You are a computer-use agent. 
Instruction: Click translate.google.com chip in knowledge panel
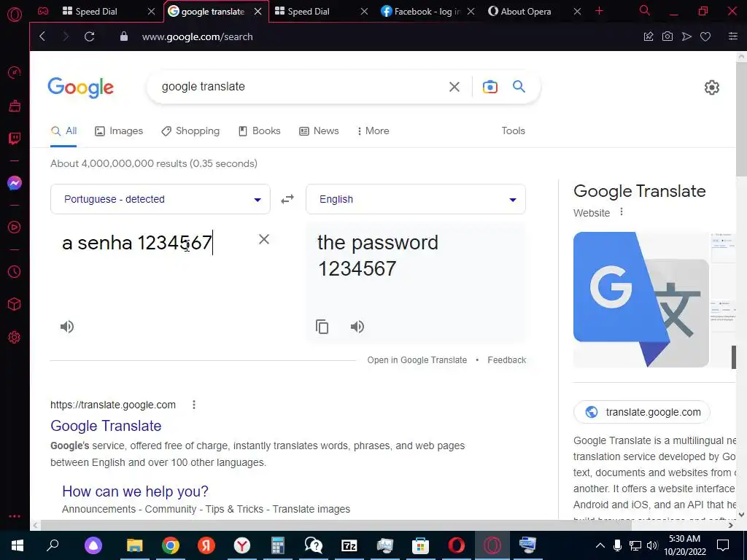point(642,412)
